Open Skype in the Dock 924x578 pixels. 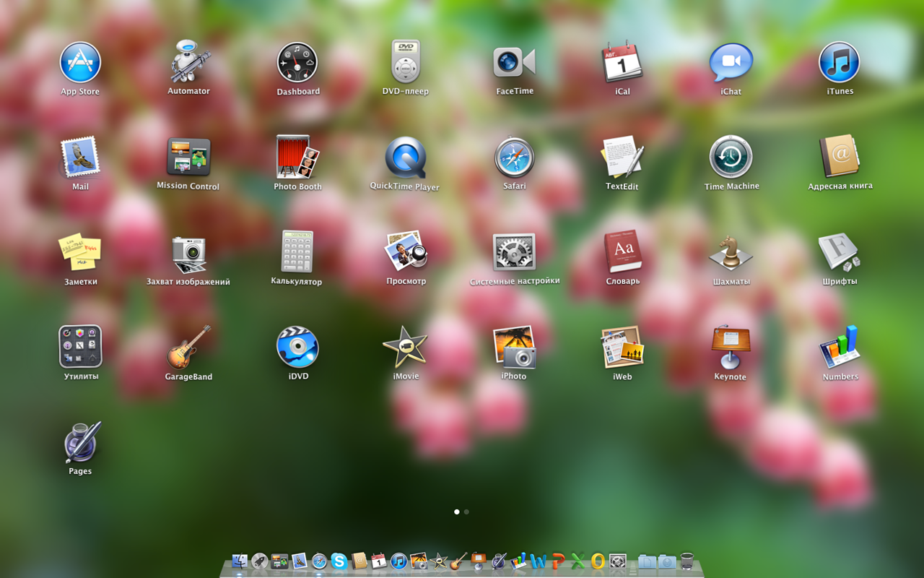coord(339,561)
